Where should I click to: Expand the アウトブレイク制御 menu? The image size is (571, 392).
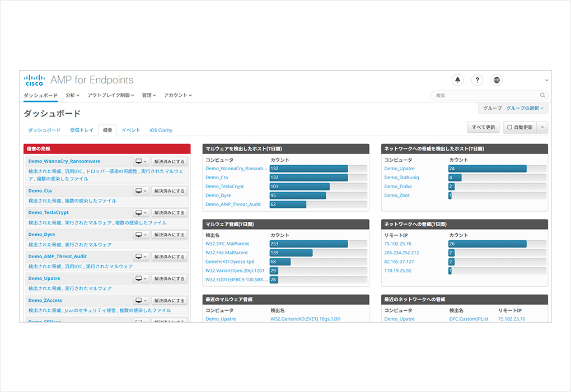point(111,95)
